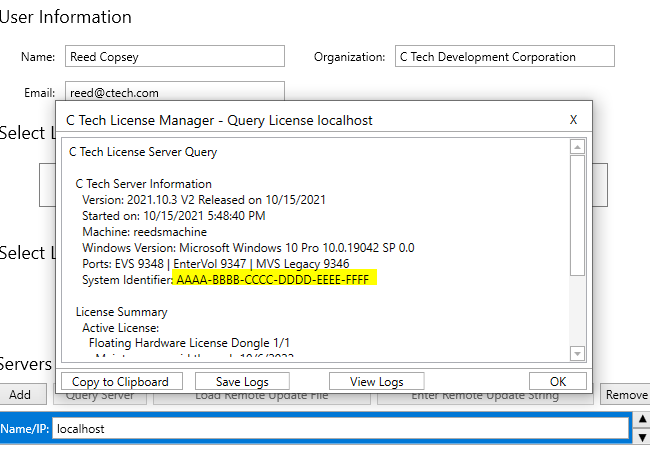Click the 'Windows Version' line
The image size is (650, 465).
248,248
